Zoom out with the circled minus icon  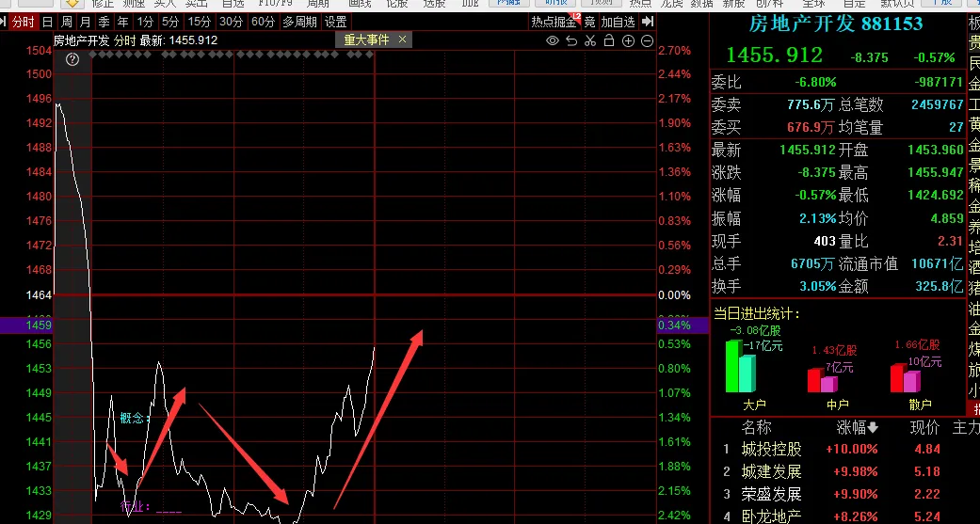coord(648,41)
